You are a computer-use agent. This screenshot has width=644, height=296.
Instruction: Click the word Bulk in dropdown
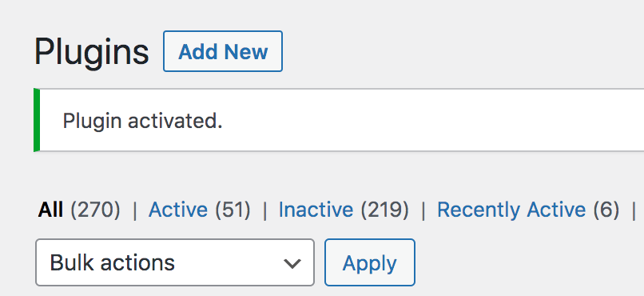[71, 262]
